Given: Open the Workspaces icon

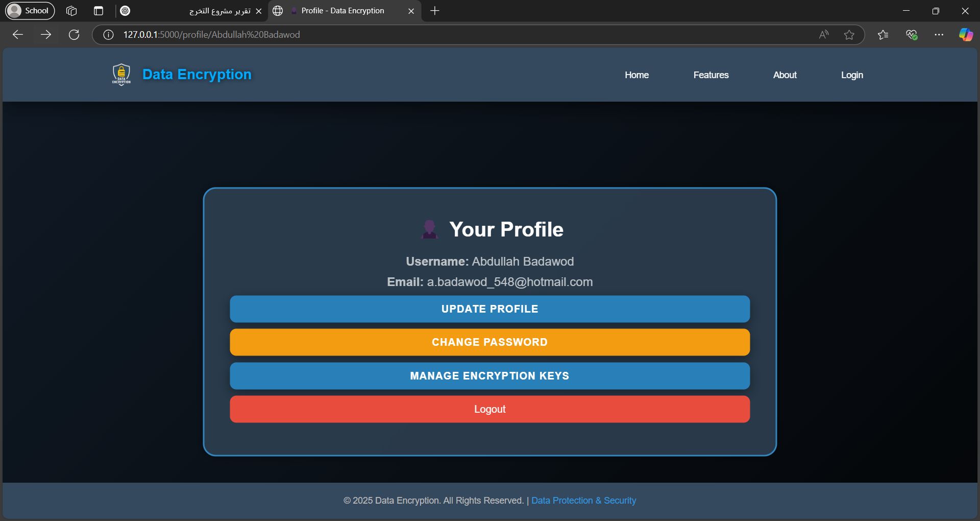Looking at the screenshot, I should click(x=71, y=11).
